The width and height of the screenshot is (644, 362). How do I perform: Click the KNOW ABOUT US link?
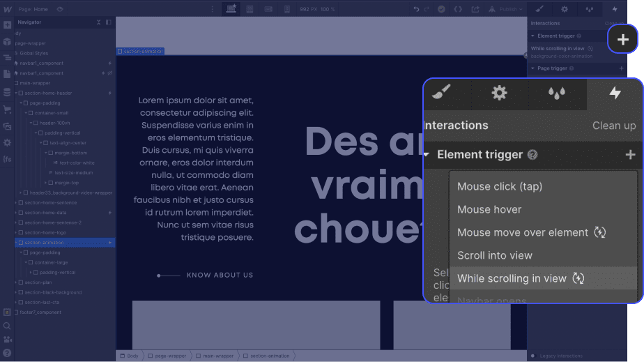(220, 275)
